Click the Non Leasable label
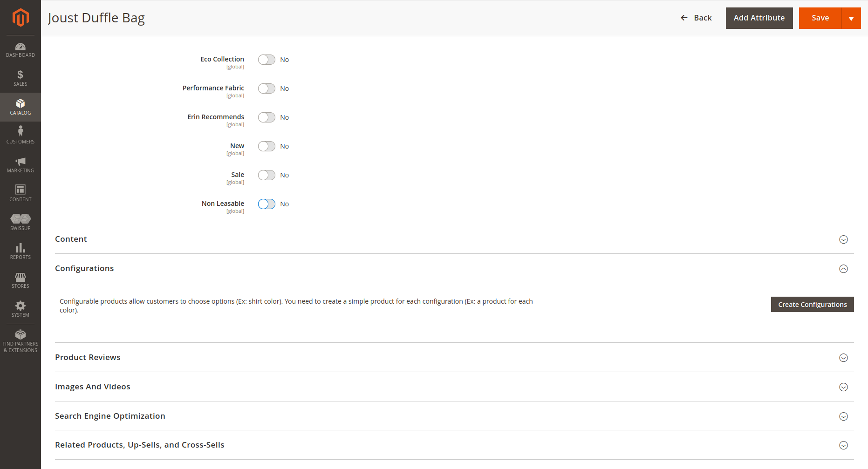Viewport: 868px width, 469px height. click(x=223, y=204)
